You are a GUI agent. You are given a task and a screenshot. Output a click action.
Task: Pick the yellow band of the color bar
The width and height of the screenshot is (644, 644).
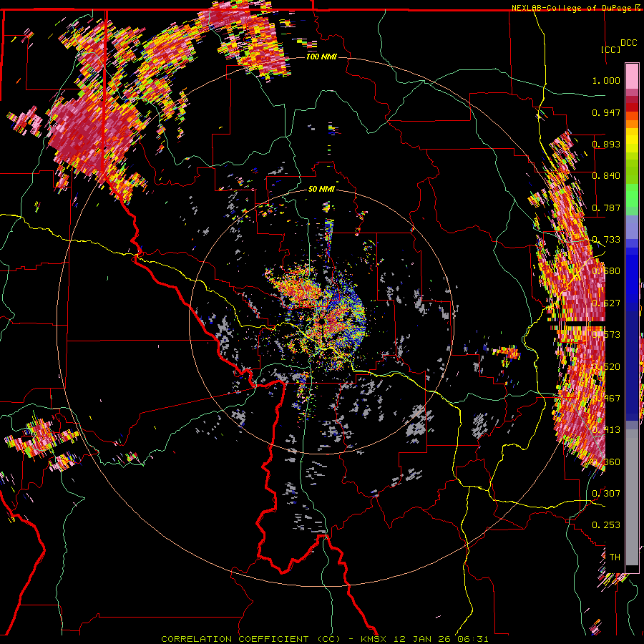(632, 141)
